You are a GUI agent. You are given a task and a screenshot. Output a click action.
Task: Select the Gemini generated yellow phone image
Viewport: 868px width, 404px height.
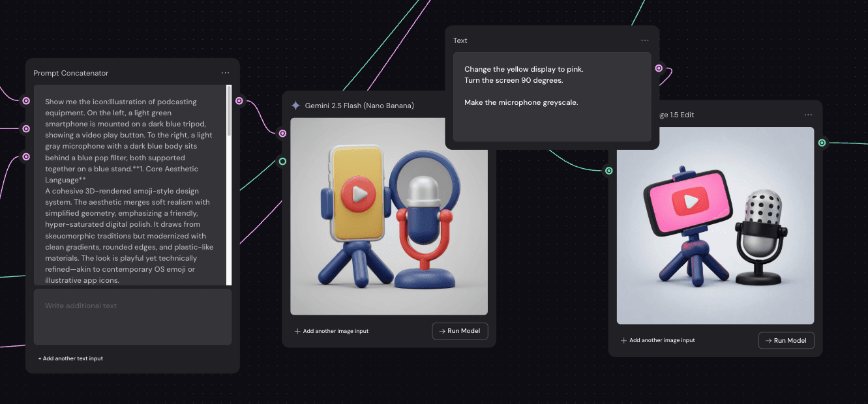[x=389, y=216]
